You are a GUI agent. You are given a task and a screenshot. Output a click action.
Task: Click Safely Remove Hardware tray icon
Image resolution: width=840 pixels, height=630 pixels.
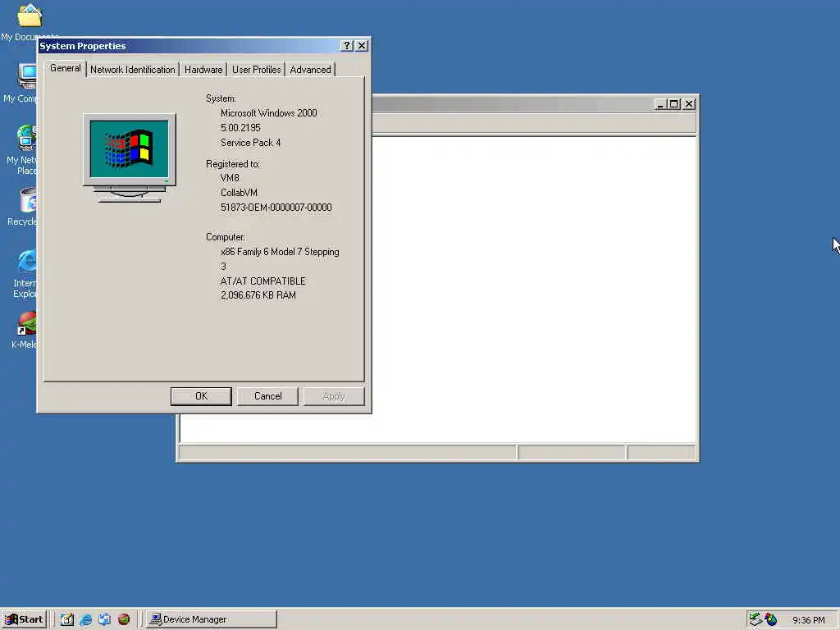(x=756, y=619)
